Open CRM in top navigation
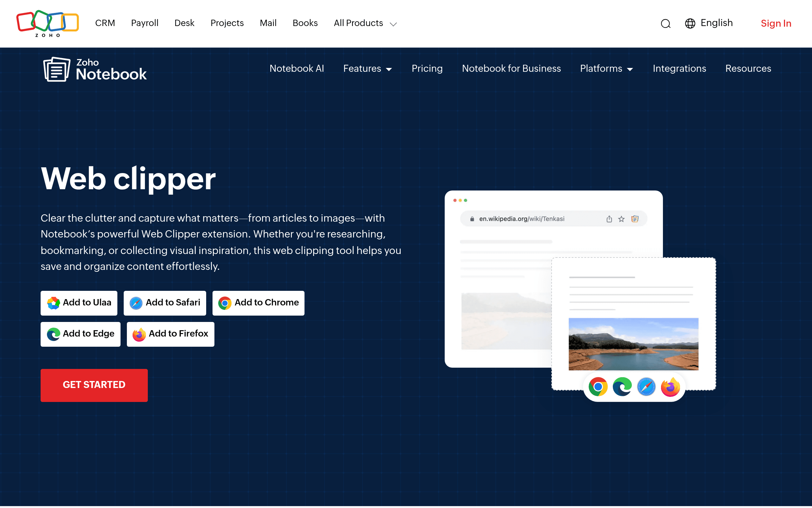The width and height of the screenshot is (812, 508). (x=105, y=23)
